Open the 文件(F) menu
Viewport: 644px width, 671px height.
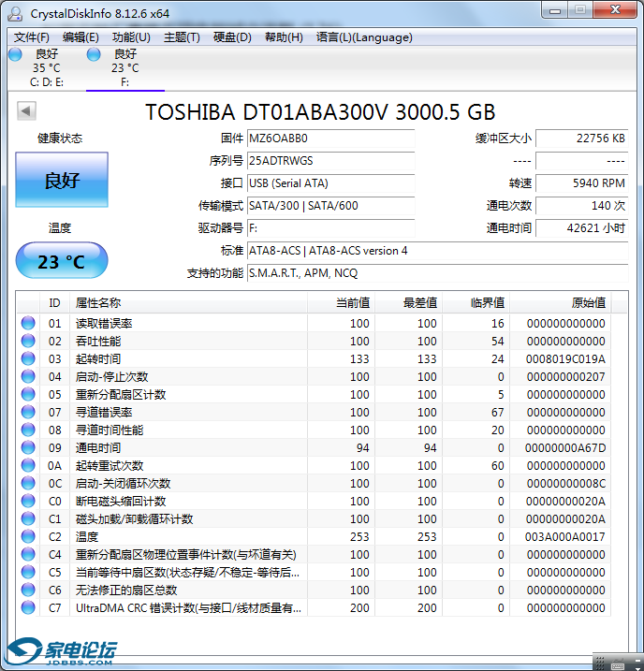31,37
